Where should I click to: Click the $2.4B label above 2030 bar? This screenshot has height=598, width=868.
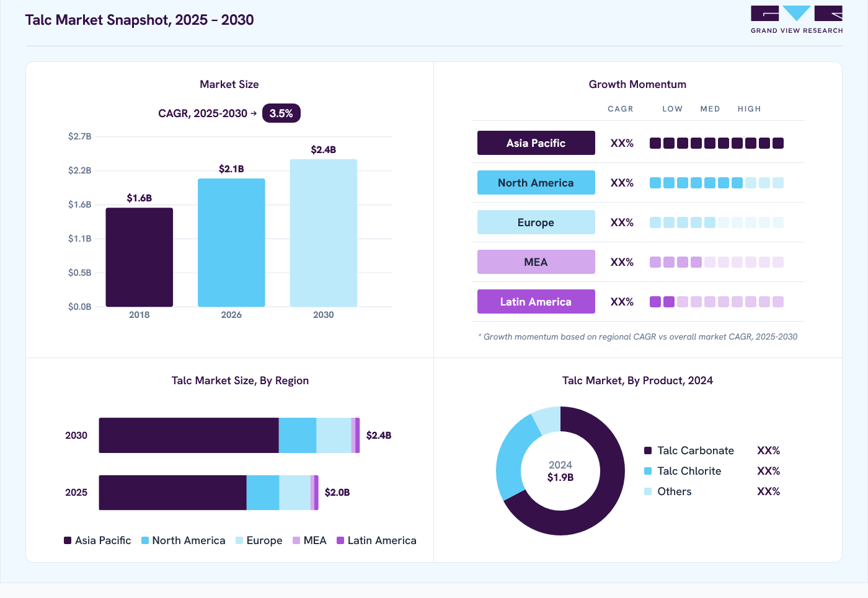click(324, 149)
